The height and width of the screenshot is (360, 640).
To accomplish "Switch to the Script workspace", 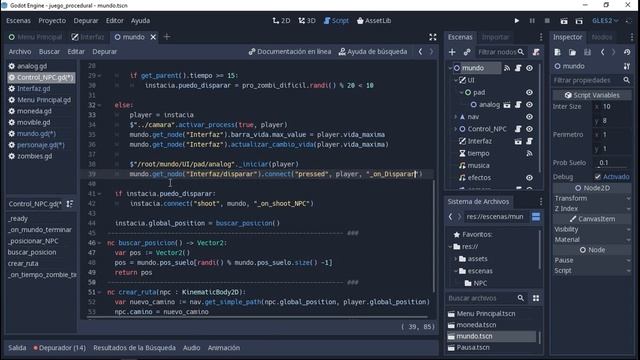I will (x=336, y=20).
